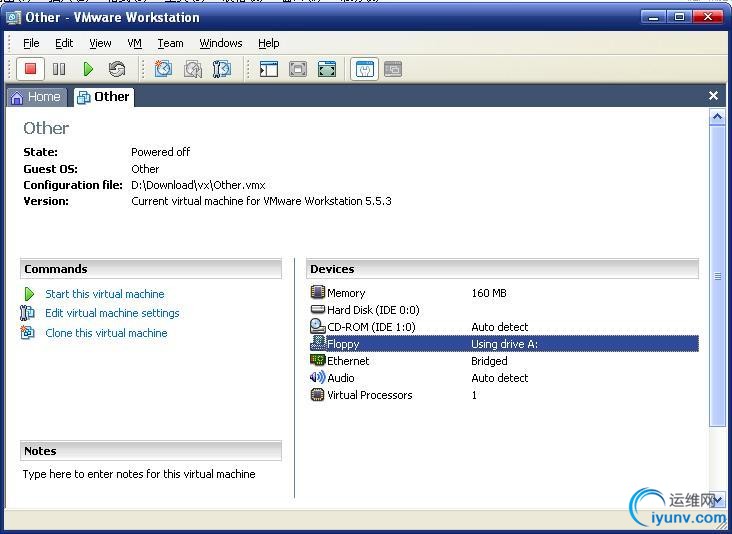This screenshot has width=732, height=534.
Task: Open the Team menu
Action: tap(170, 43)
